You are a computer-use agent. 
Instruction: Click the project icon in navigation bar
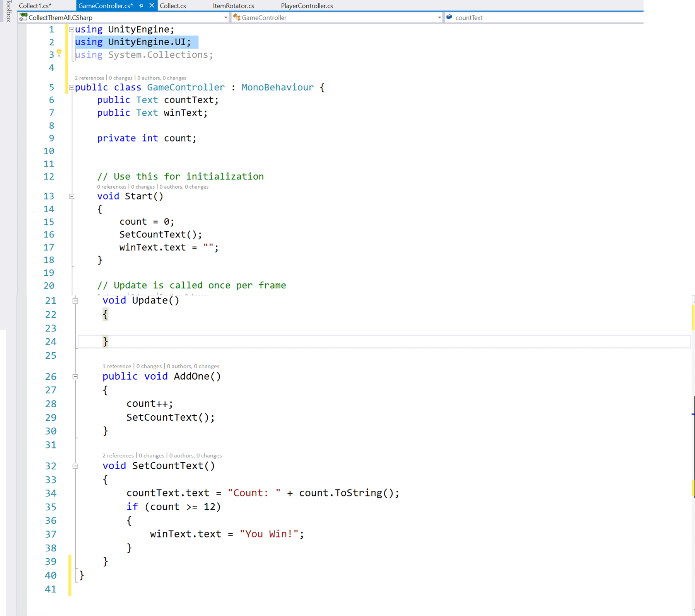23,17
